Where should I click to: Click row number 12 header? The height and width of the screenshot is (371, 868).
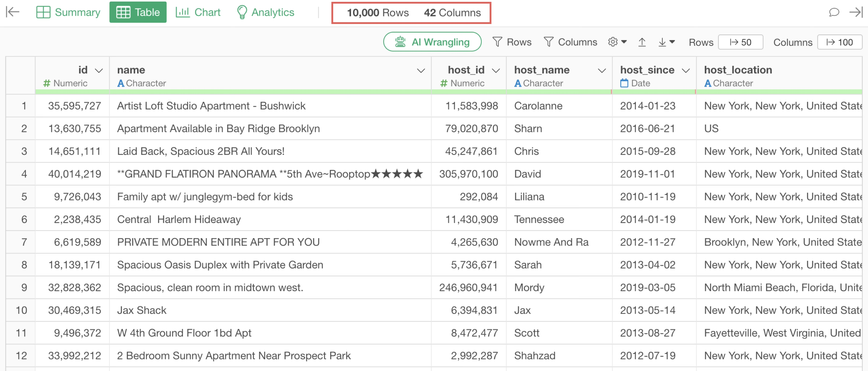pos(21,355)
